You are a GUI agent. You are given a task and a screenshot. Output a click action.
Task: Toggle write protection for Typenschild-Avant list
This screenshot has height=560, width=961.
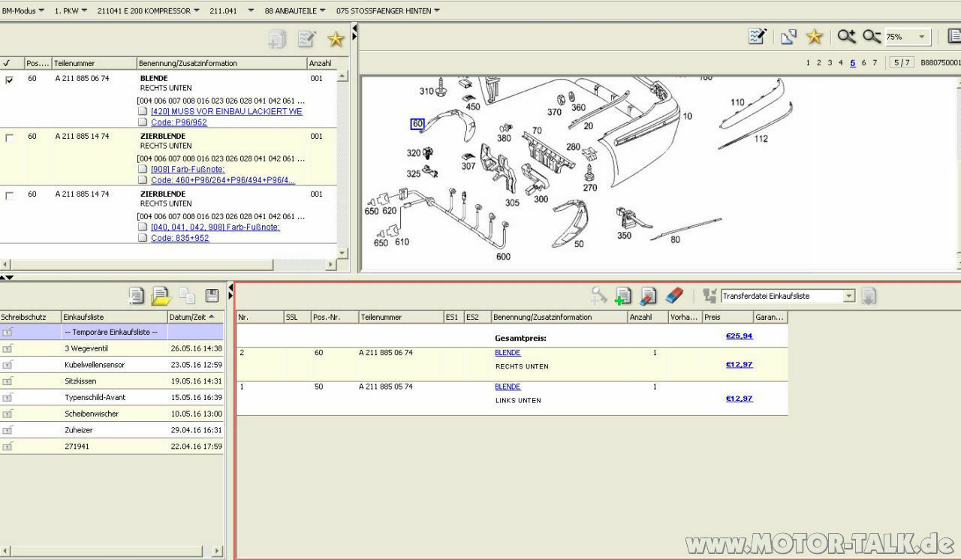tap(8, 398)
